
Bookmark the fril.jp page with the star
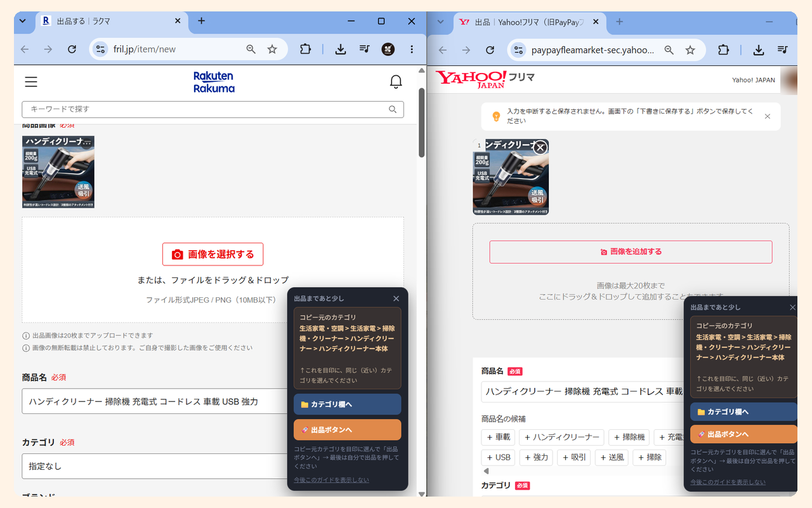tap(272, 49)
